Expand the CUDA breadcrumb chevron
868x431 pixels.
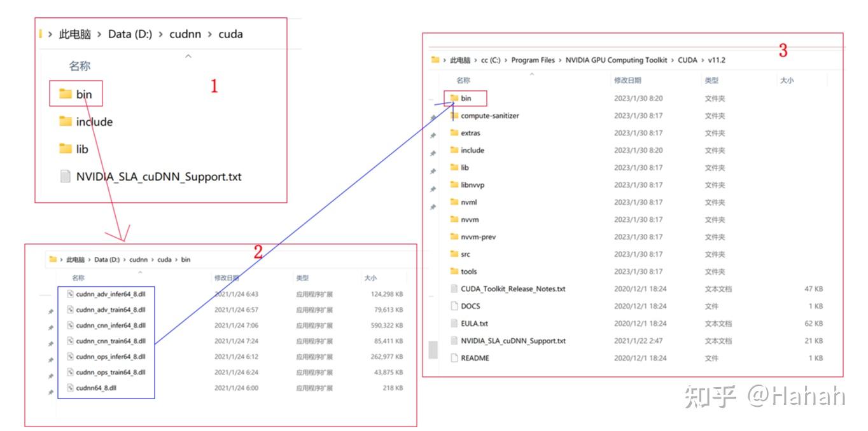[x=703, y=60]
